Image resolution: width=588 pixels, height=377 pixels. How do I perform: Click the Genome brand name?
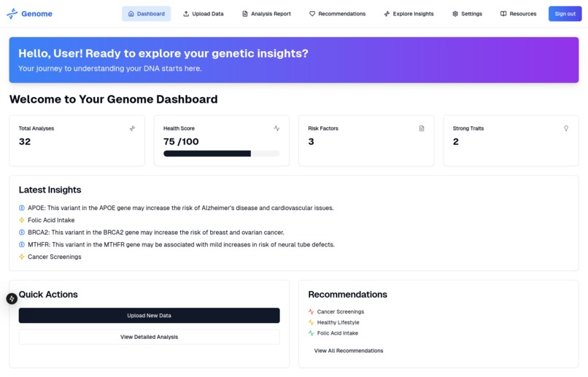tap(36, 14)
